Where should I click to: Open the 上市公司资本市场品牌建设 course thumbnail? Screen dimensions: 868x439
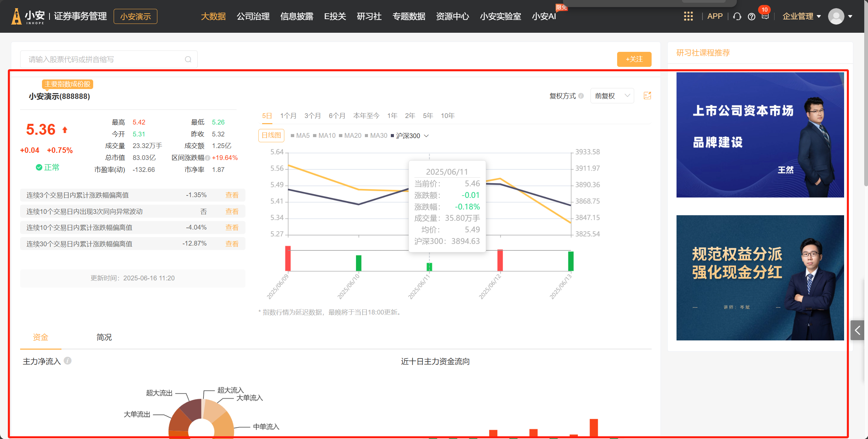[x=760, y=135]
